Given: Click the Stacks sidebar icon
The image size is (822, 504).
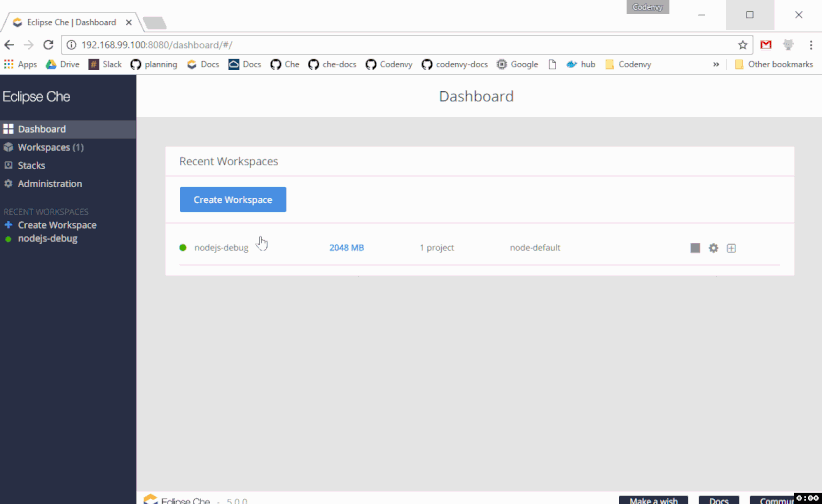Looking at the screenshot, I should pyautogui.click(x=8, y=166).
